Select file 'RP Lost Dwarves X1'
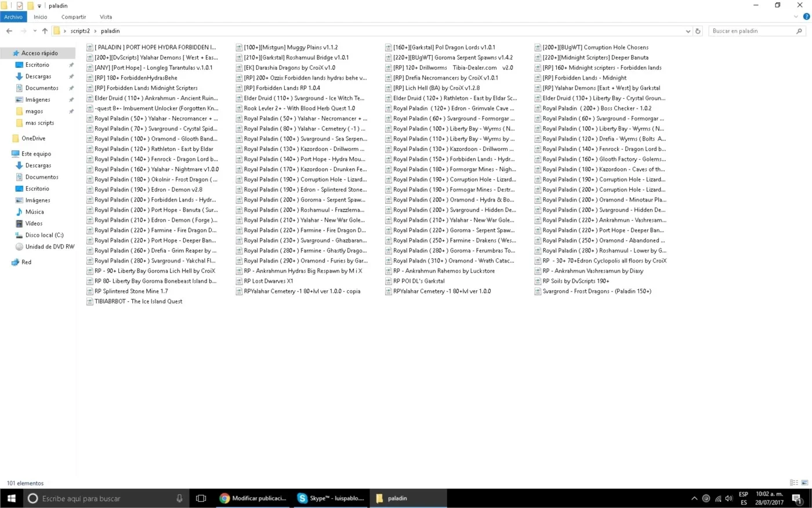The width and height of the screenshot is (812, 508). click(264, 281)
